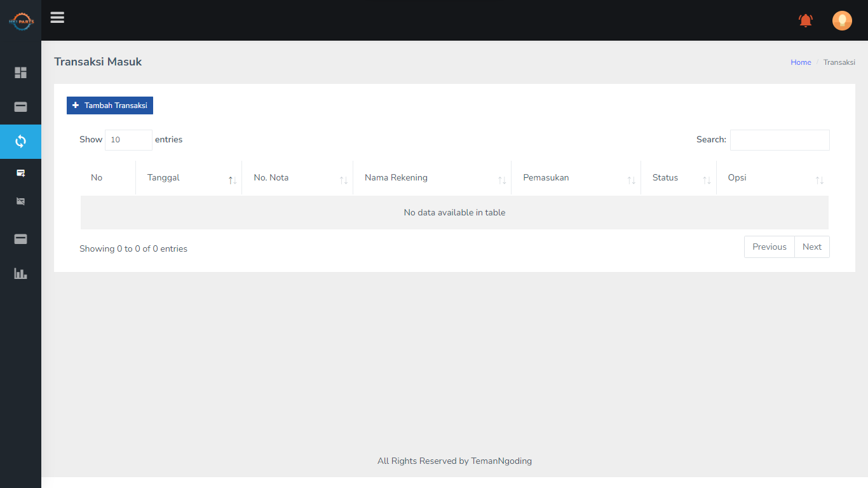The image size is (868, 488).
Task: Click the active Transaksi Masuk sync icon
Action: click(x=20, y=142)
